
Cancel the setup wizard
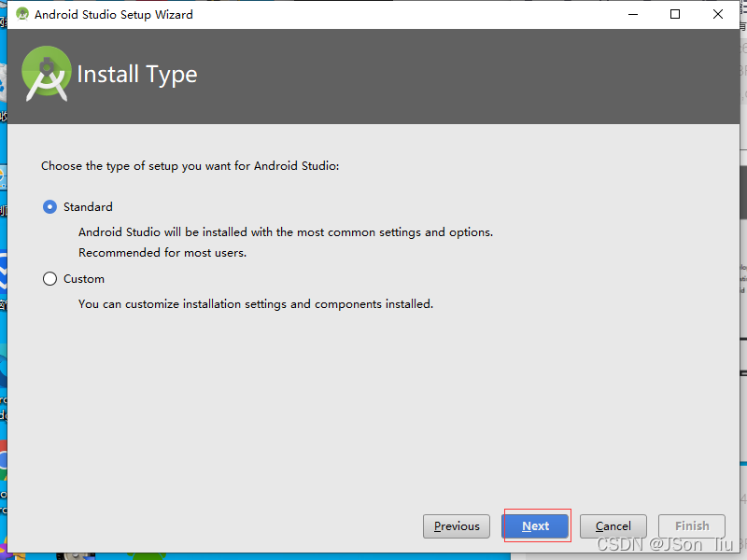click(613, 526)
